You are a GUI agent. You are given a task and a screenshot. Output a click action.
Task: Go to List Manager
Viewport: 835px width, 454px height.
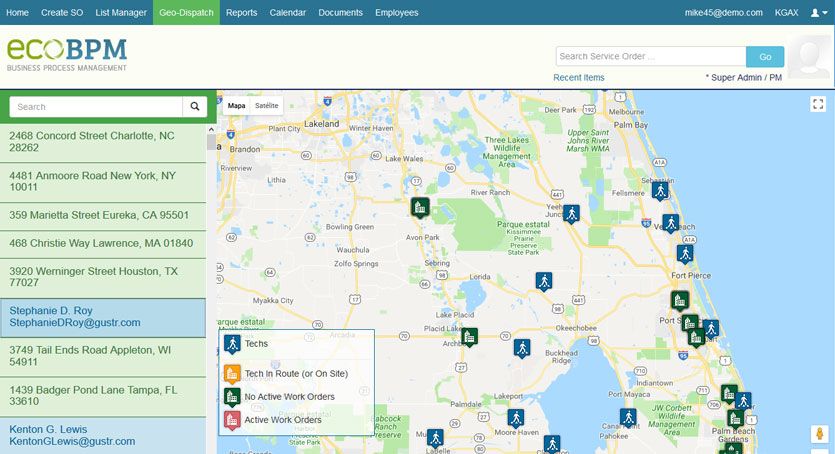pyautogui.click(x=121, y=12)
